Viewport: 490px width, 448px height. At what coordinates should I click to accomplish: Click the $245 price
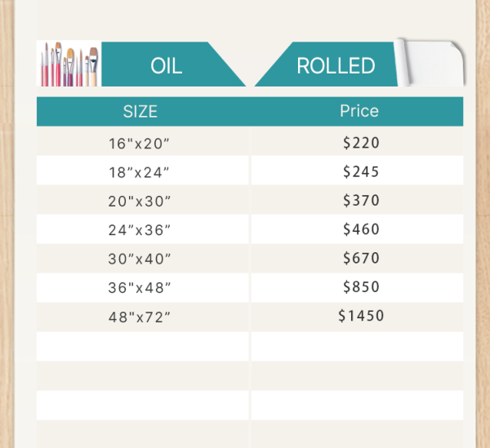361,172
